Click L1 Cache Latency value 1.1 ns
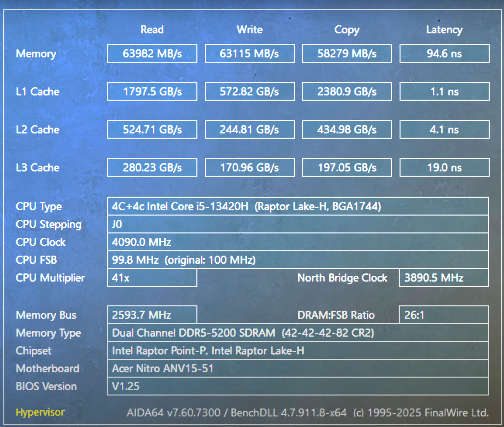Screen dimensions: 504x427 click(x=444, y=91)
